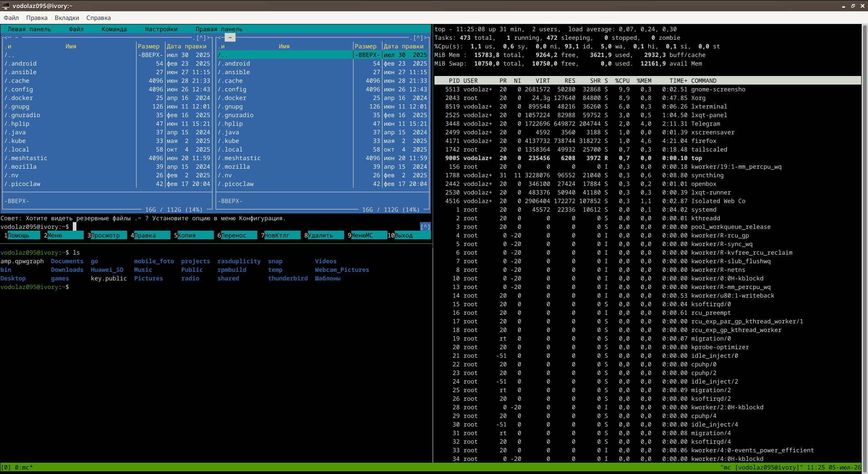Open the Файл menu in Midnight Commander bar
The image size is (868, 474).
76,29
